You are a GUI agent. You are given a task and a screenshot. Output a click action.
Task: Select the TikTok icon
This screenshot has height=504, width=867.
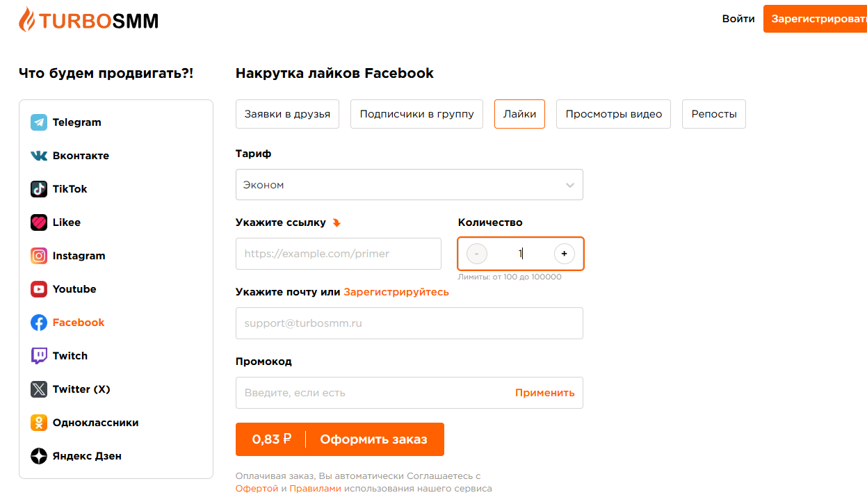[x=39, y=189]
